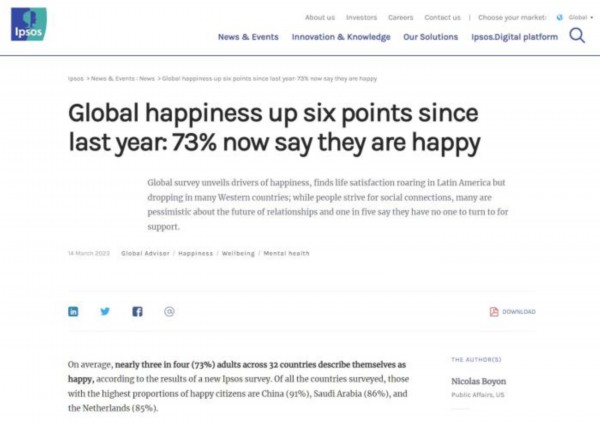600x424 pixels.
Task: Open Our Solutions menu
Action: [430, 37]
